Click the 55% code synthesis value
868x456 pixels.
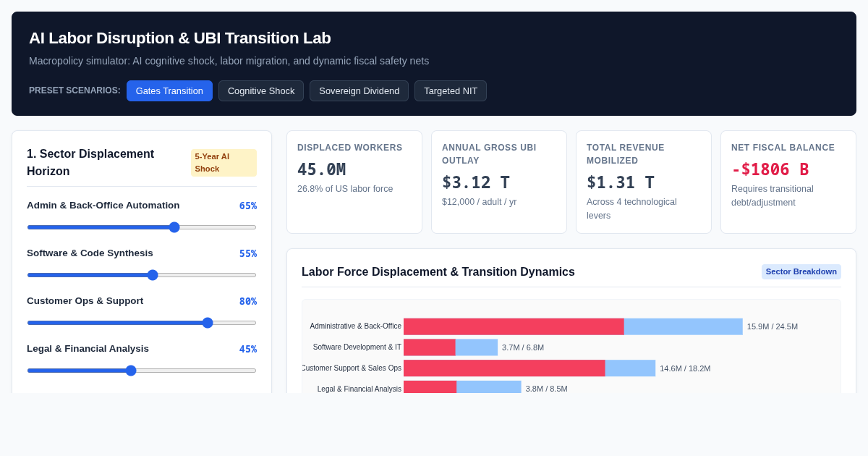pos(248,253)
